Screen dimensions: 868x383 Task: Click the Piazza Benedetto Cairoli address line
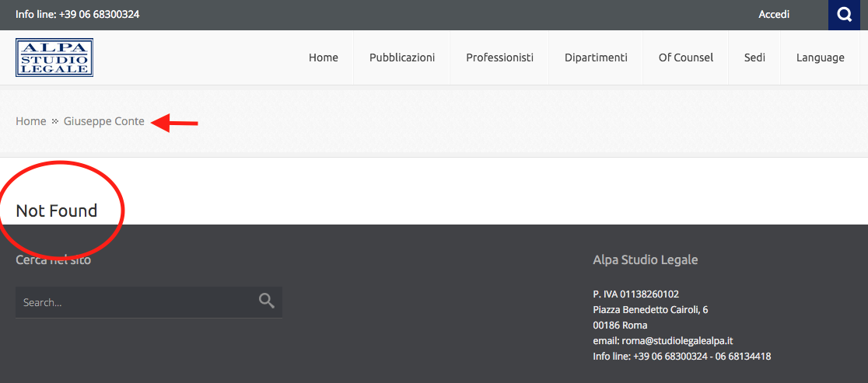650,309
